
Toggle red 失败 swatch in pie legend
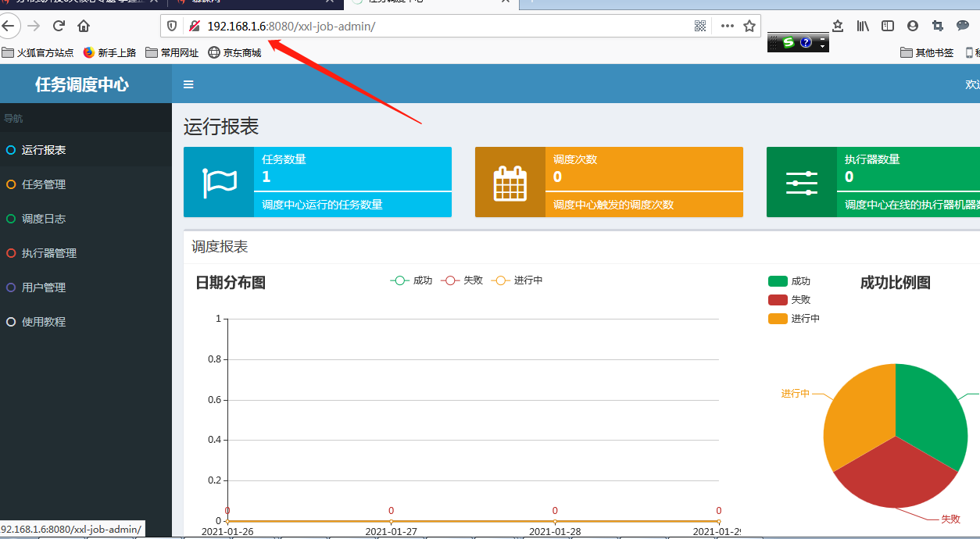point(778,300)
